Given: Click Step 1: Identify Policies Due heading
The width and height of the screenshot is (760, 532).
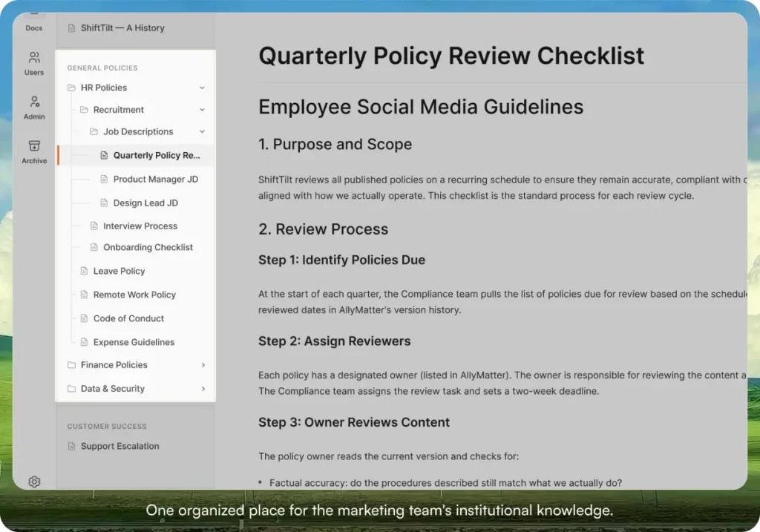Looking at the screenshot, I should (341, 260).
